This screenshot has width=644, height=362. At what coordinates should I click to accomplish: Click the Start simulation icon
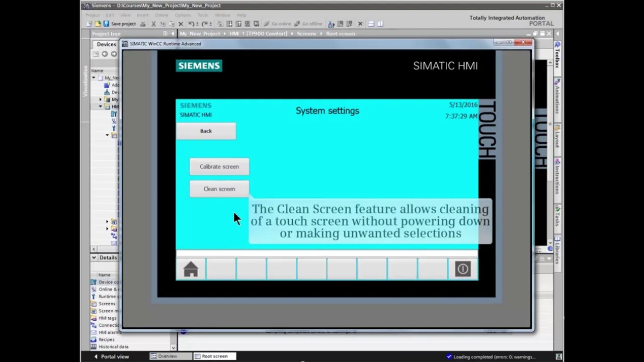point(247,24)
